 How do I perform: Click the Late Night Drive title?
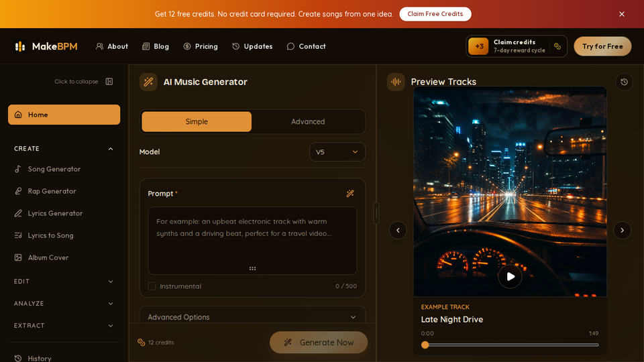click(451, 319)
